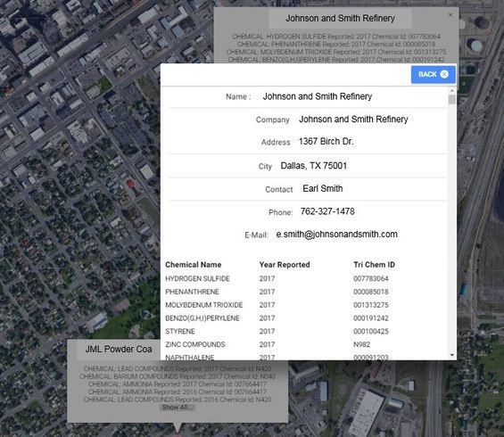The image size is (504, 437).
Task: Click the blue BACK button
Action: click(x=433, y=75)
